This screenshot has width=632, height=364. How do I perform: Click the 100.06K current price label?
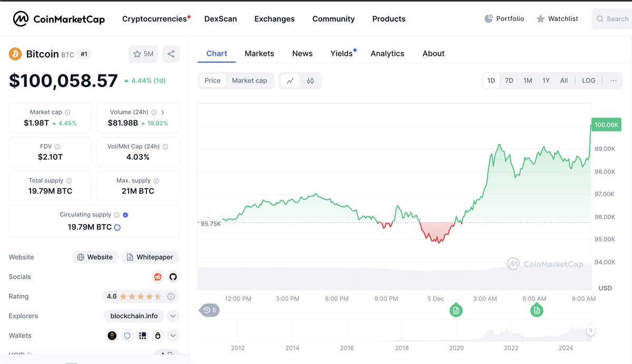(x=607, y=125)
